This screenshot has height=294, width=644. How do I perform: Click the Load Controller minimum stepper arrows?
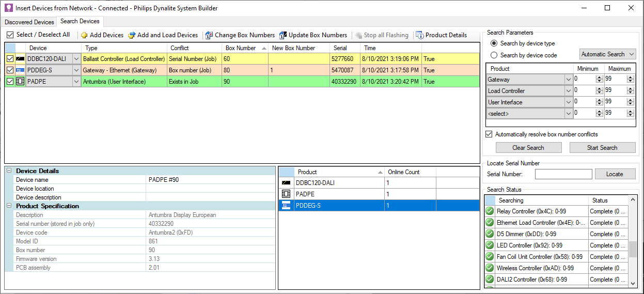(599, 91)
